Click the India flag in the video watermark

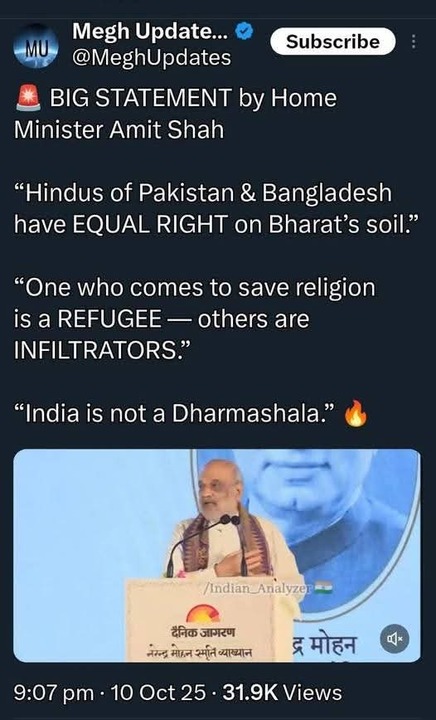tap(323, 587)
